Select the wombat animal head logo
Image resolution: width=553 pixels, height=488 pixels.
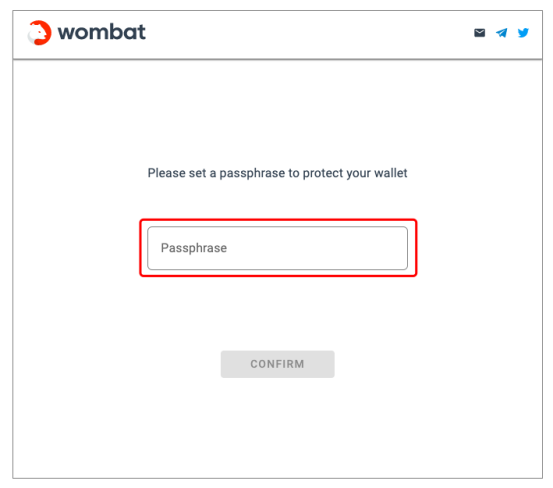click(40, 33)
